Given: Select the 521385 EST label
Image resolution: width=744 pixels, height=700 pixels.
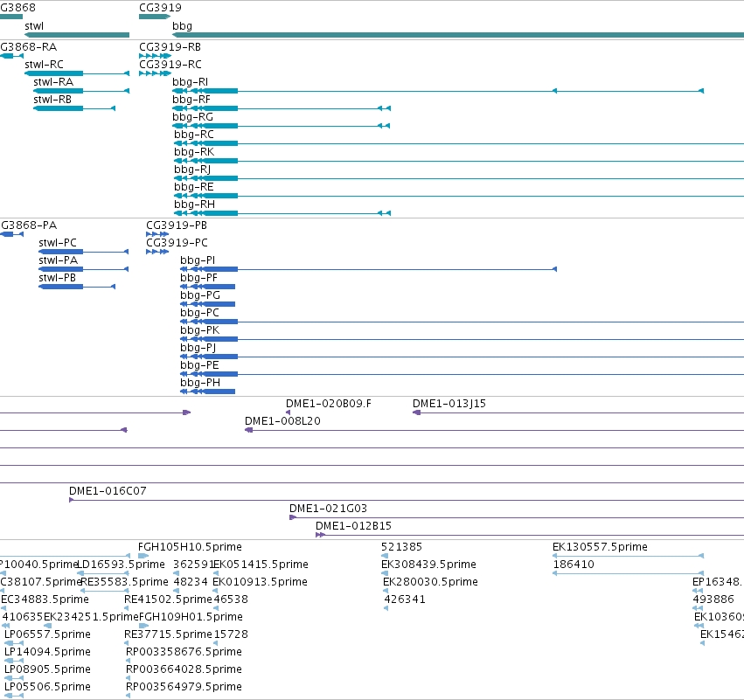Looking at the screenshot, I should pos(401,547).
